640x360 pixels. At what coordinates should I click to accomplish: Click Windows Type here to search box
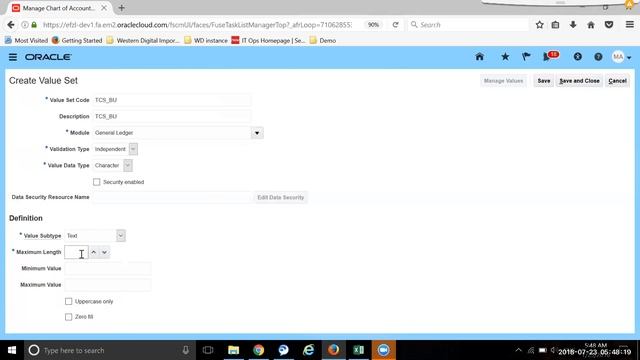[x=109, y=350]
